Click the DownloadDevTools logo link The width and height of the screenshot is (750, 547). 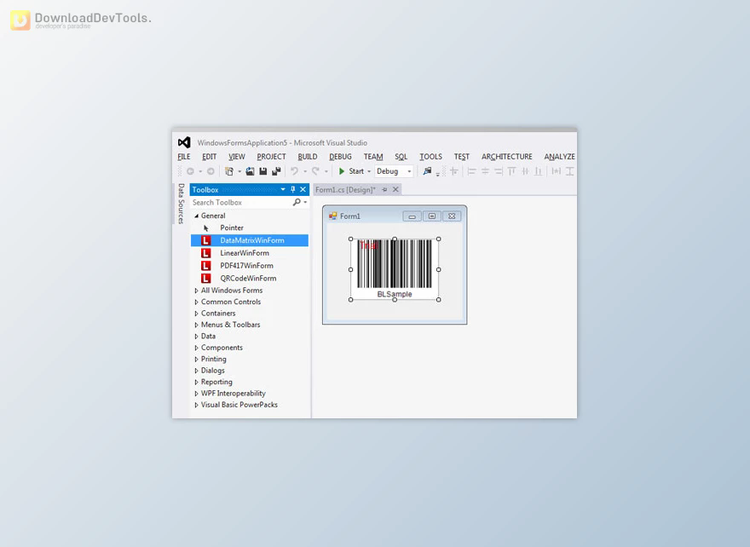[x=80, y=20]
